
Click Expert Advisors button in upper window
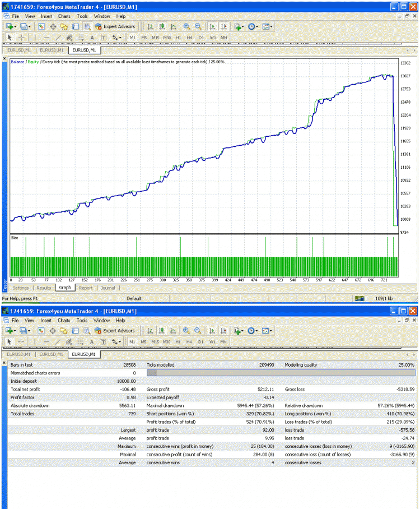[x=115, y=26]
